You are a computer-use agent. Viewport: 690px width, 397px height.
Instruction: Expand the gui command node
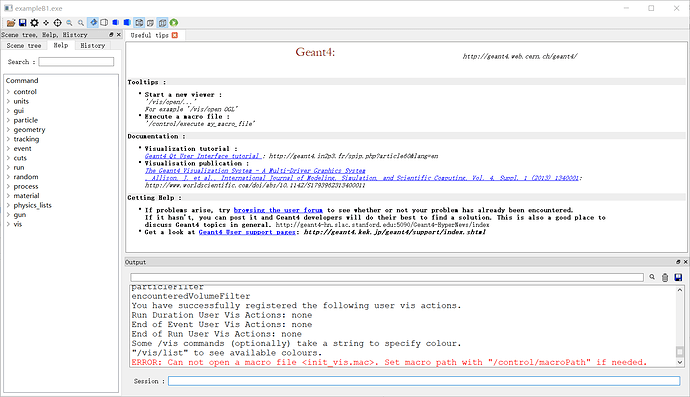pos(8,110)
